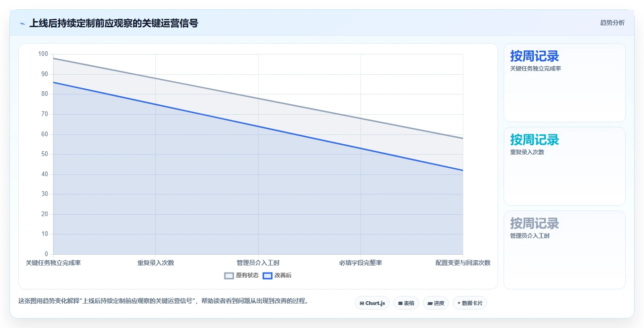Click the gray 按周记录 heading in third card
Image resolution: width=644 pixels, height=328 pixels.
535,224
